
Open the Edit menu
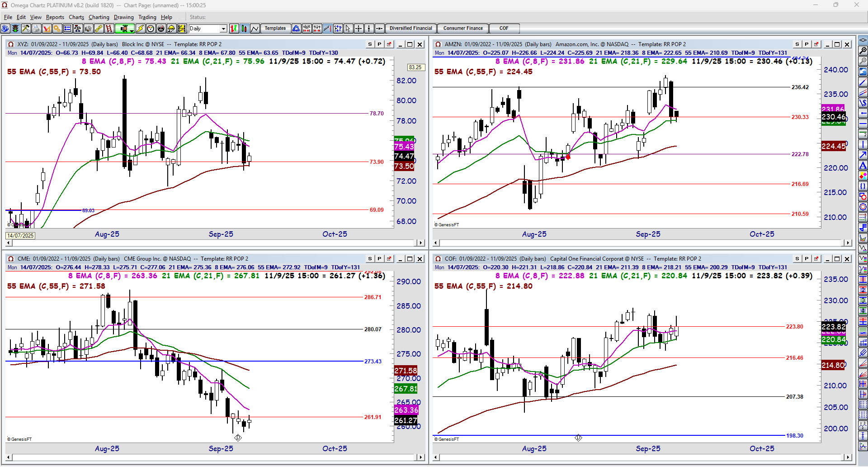pos(21,17)
